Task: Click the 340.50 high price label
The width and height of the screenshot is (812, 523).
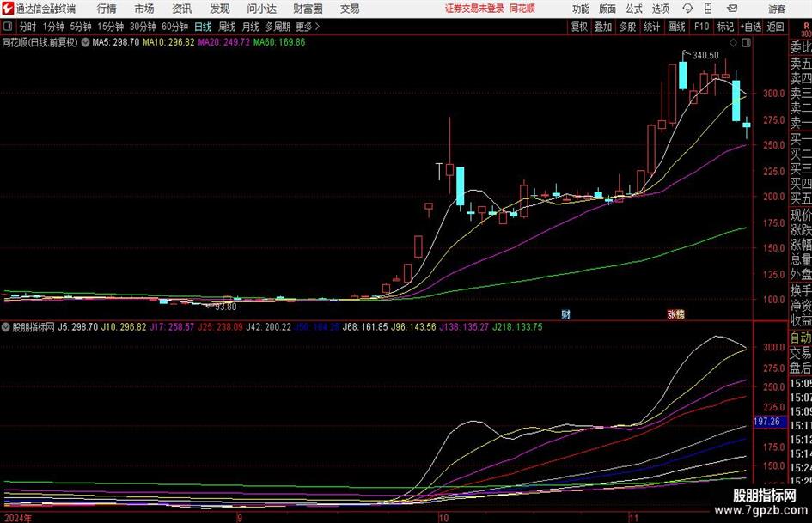Action: point(705,55)
